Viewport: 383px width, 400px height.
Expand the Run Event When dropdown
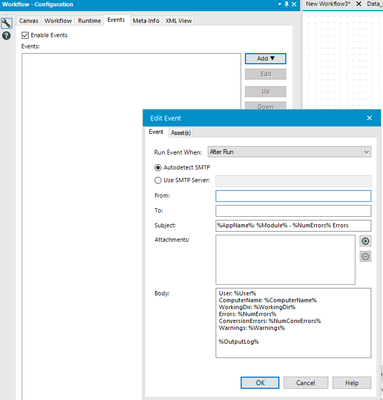(289, 152)
